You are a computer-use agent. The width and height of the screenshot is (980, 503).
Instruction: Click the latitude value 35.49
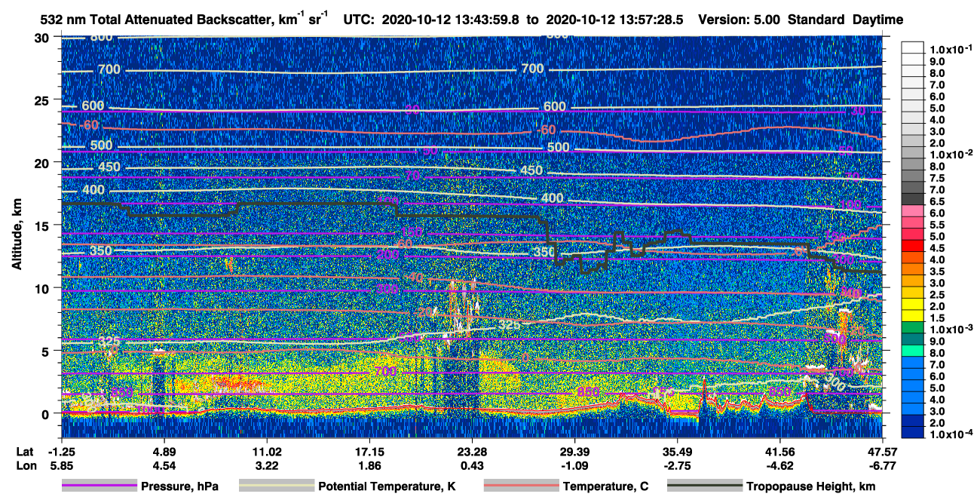tap(677, 451)
